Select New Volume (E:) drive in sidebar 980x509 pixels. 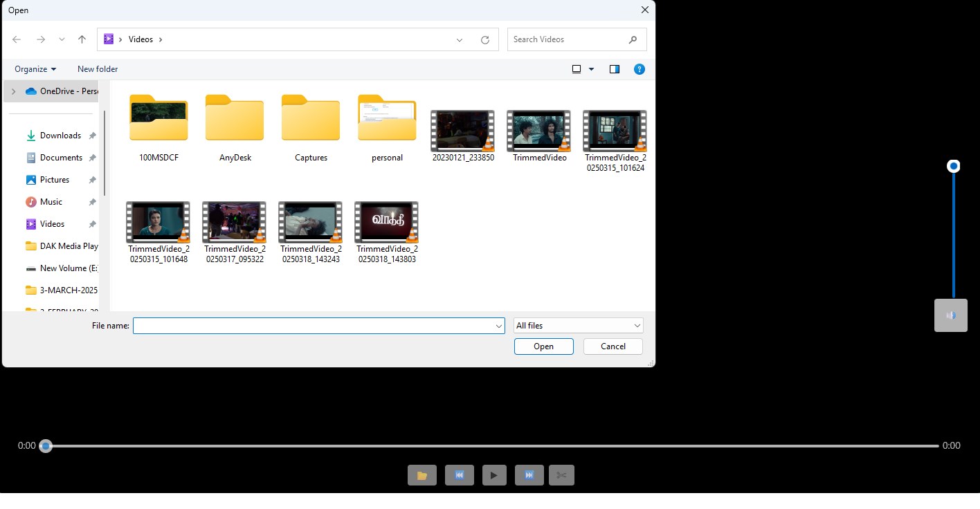62,268
